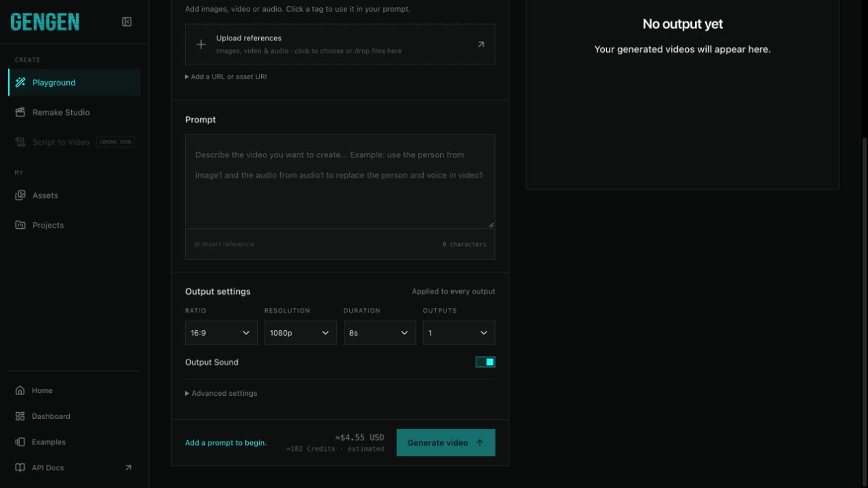868x488 pixels.
Task: Click the Output settings heading
Action: coord(218,291)
